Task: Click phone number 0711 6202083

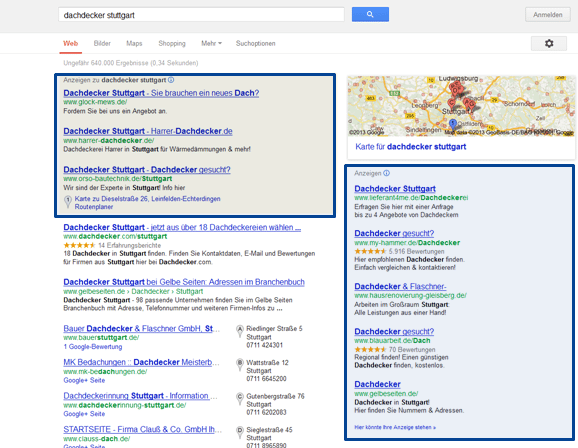Action: click(x=267, y=412)
